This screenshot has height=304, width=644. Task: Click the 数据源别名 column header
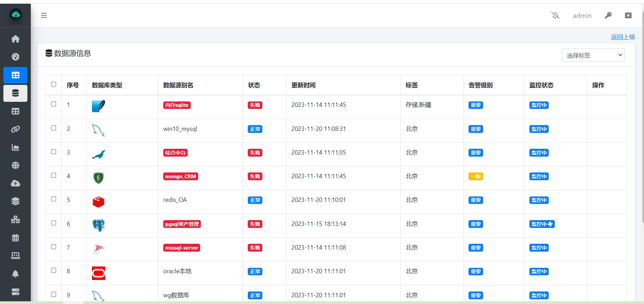click(178, 85)
